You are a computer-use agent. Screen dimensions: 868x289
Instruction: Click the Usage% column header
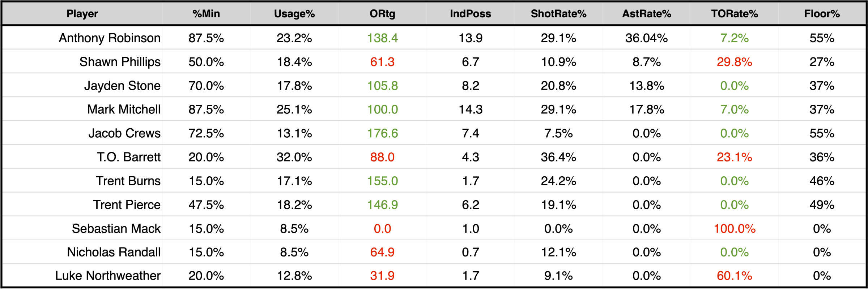point(294,14)
